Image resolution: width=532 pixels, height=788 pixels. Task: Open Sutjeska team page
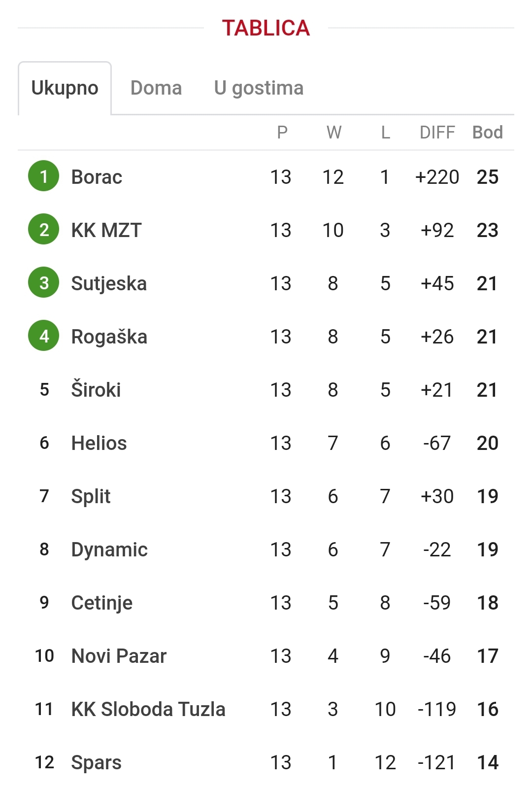(x=109, y=283)
